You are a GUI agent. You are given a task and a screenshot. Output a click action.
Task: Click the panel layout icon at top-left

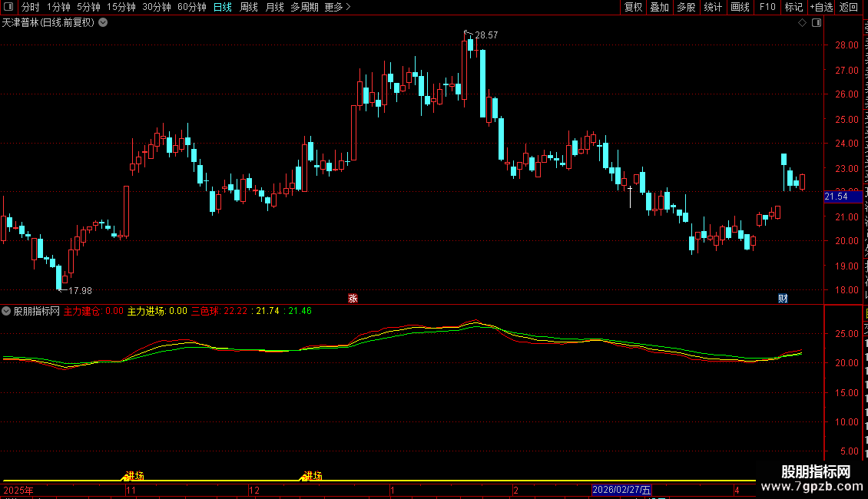[8, 7]
